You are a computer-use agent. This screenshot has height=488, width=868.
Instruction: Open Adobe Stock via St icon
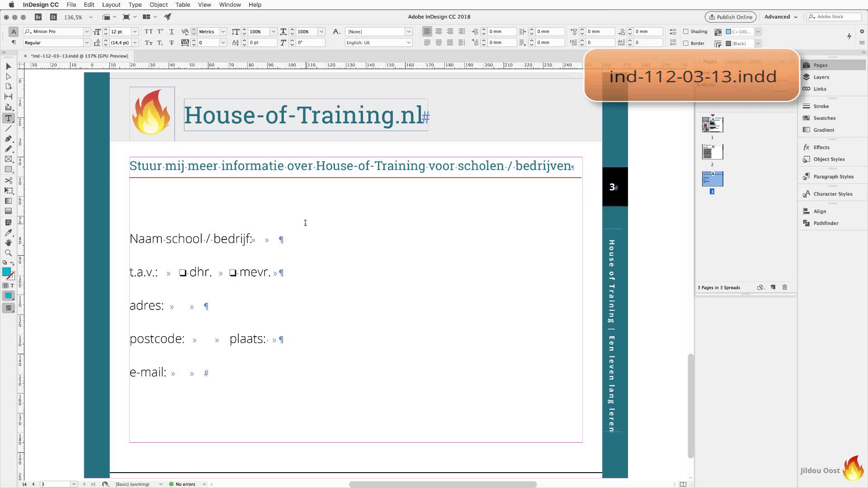click(x=53, y=17)
